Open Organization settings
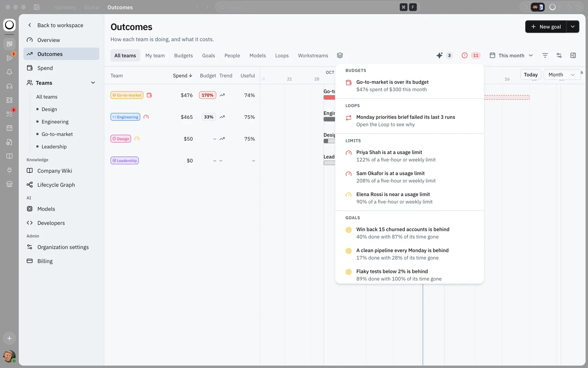Screen dimensions: 588x368 tap(61, 247)
